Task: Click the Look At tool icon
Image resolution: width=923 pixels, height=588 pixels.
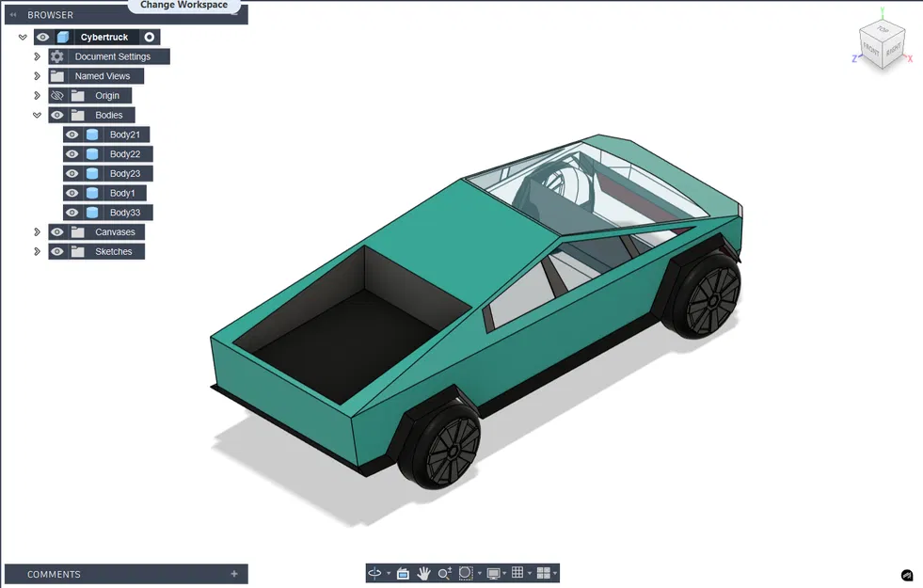Action: tap(402, 573)
